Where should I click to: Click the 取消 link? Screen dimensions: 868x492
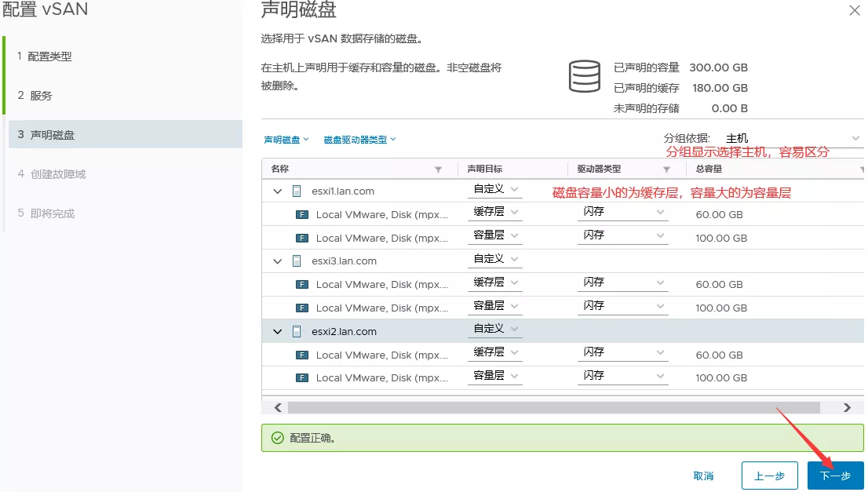[703, 476]
